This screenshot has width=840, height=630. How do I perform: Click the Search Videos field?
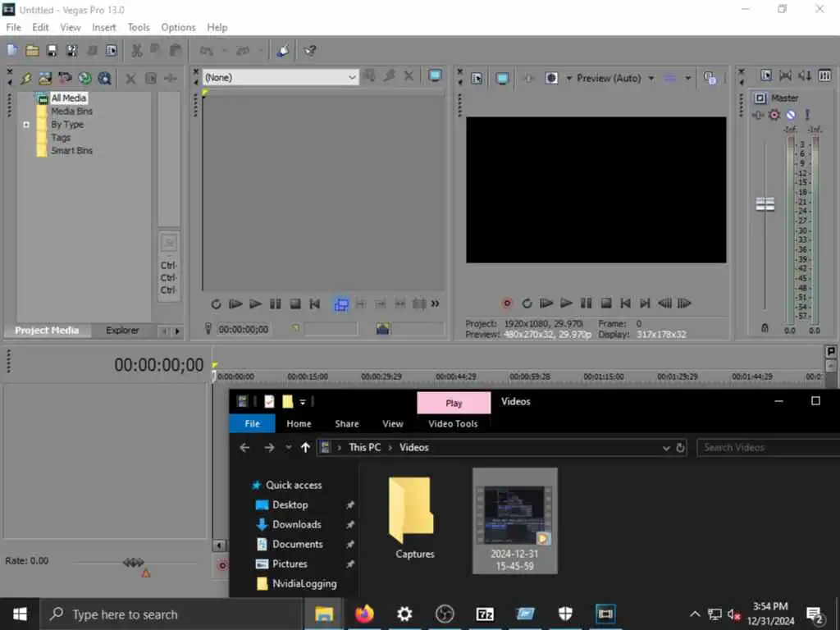point(768,448)
